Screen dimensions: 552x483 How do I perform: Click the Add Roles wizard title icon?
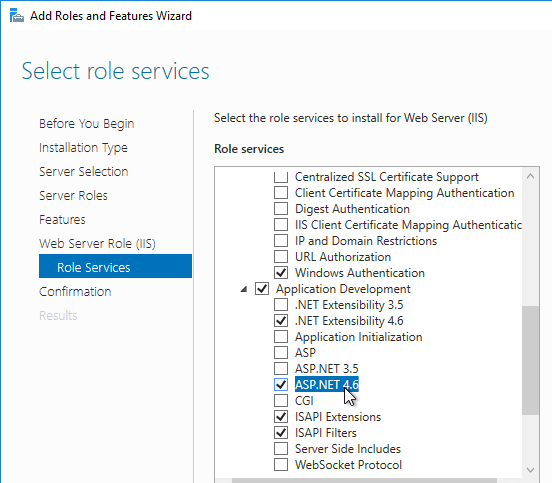click(x=17, y=16)
